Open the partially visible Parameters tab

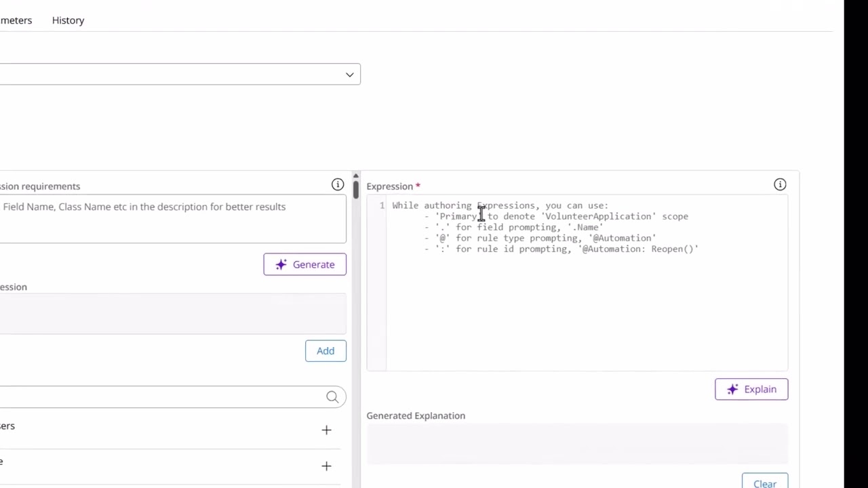16,20
